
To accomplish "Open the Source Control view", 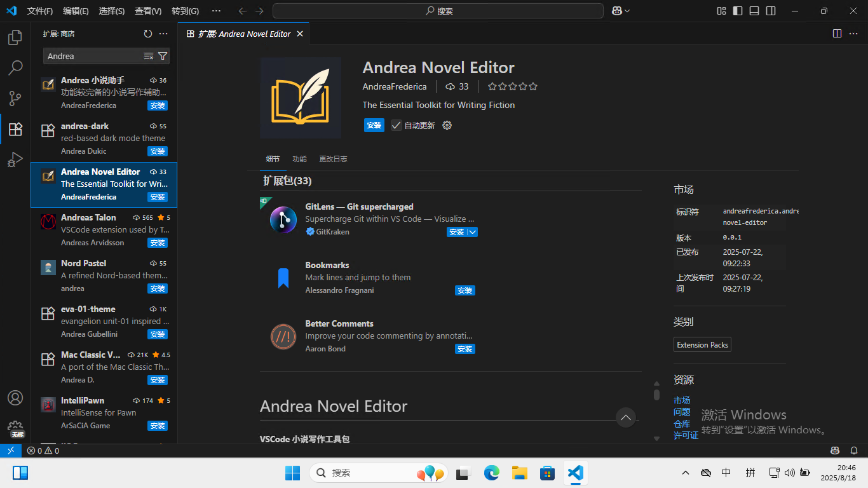I will [15, 98].
